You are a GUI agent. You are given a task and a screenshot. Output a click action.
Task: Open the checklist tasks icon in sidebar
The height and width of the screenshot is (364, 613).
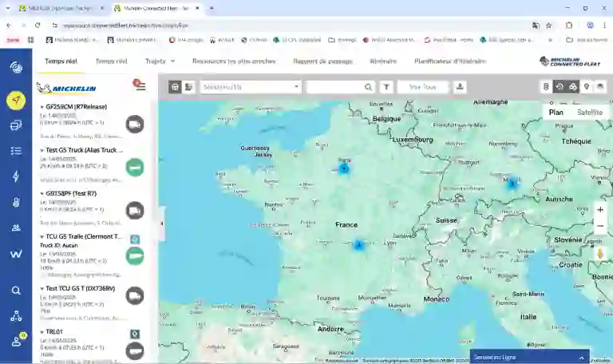point(16,151)
